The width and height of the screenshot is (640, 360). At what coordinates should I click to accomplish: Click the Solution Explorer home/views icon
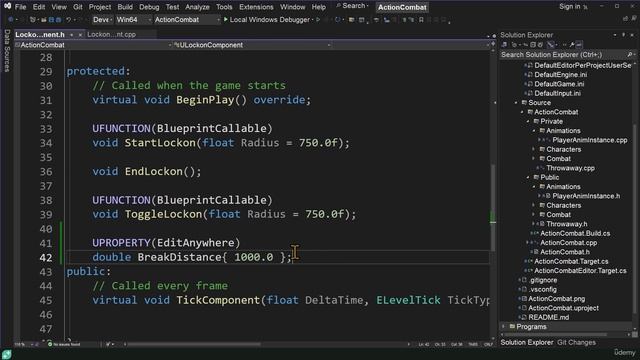click(504, 44)
